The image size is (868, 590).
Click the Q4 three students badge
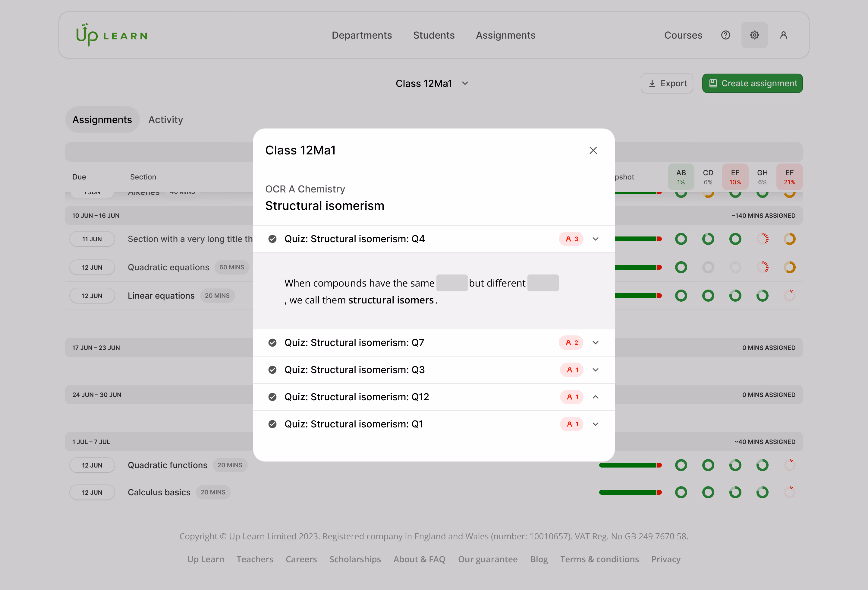coord(571,239)
